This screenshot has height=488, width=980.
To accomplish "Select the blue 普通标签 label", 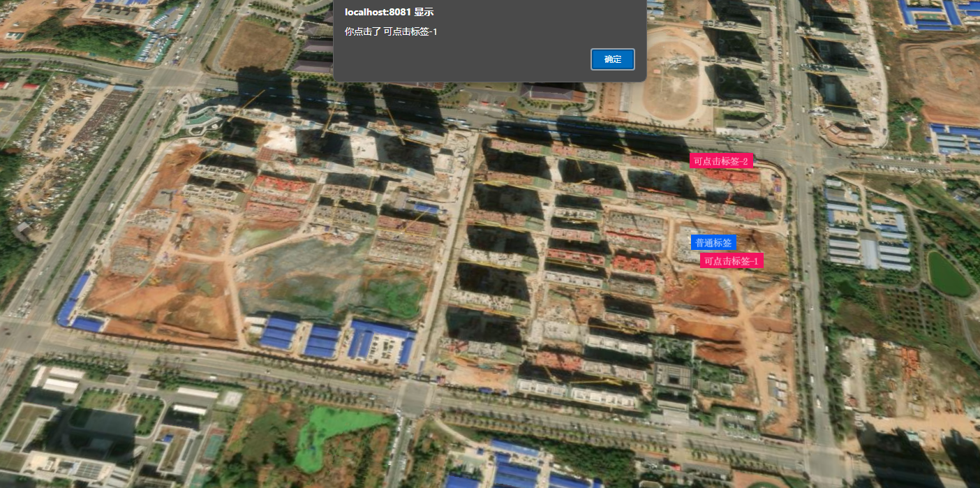I will [713, 243].
